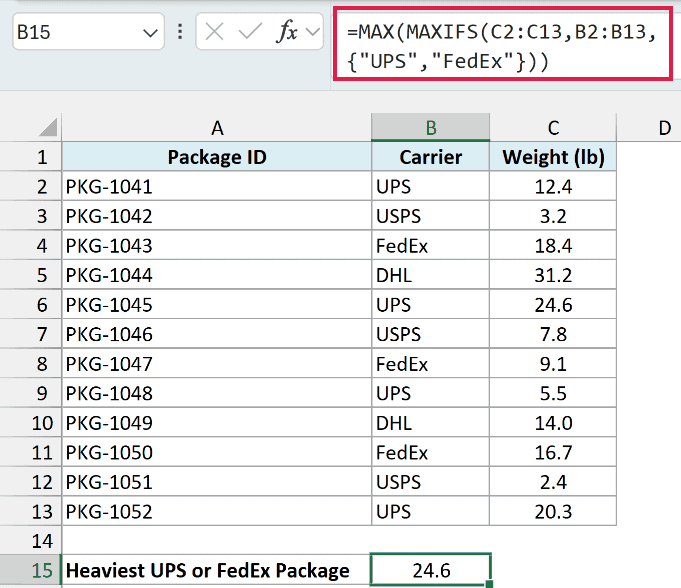Screen dimensions: 681x588
Task: Click the weight value 16.7
Action: (553, 452)
